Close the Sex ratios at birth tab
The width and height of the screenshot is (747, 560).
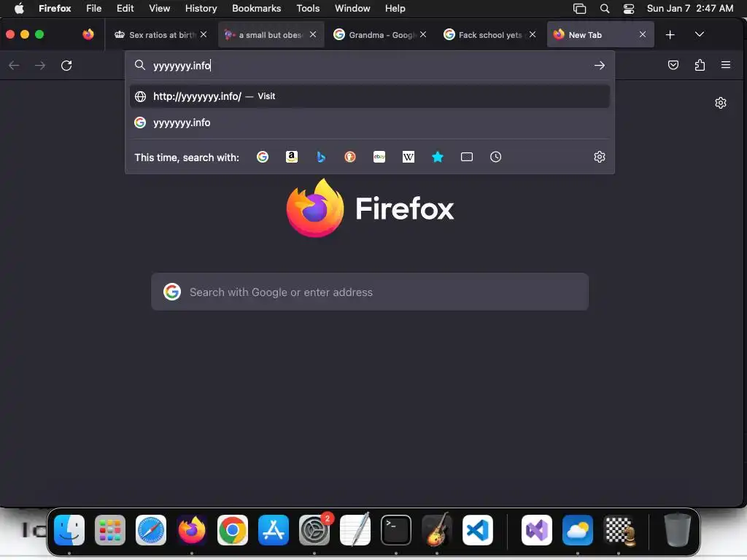[204, 34]
